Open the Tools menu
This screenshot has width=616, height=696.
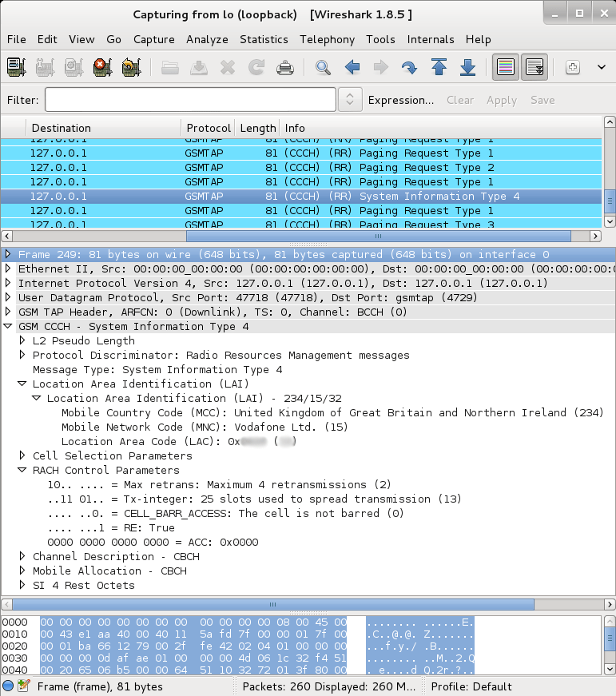point(380,39)
